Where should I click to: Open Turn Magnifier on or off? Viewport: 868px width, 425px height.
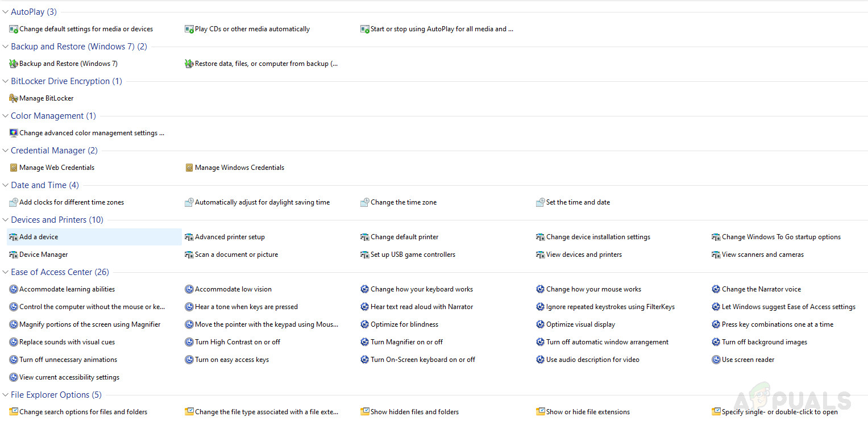tap(406, 342)
